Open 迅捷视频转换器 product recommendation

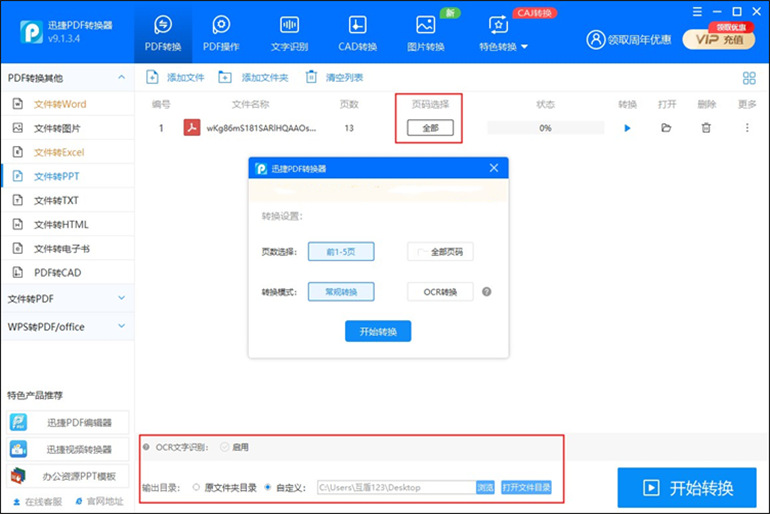point(68,449)
